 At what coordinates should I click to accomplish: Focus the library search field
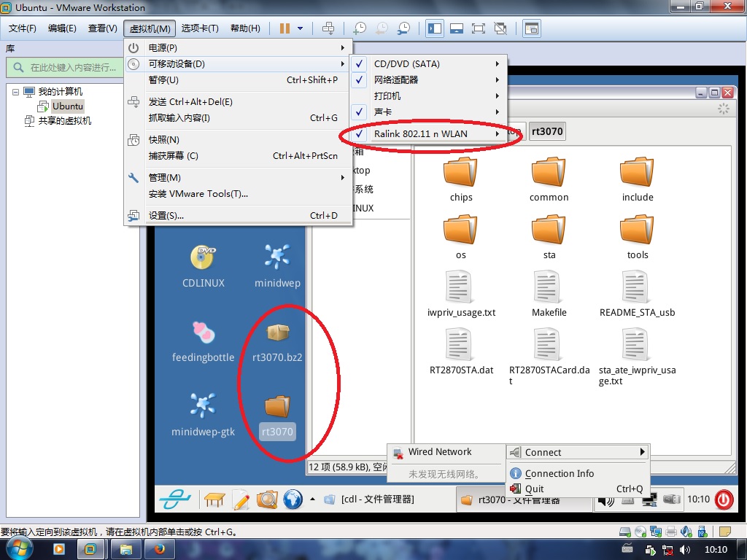(65, 67)
